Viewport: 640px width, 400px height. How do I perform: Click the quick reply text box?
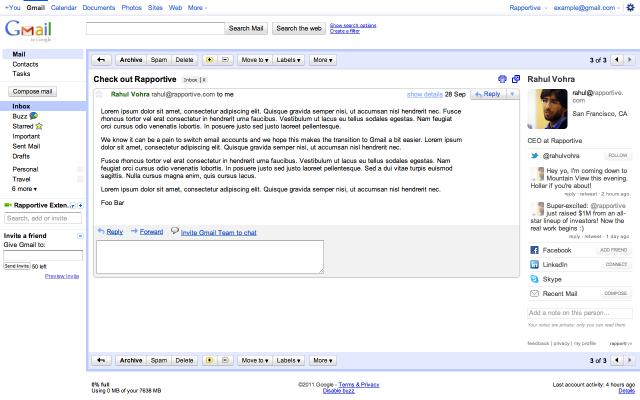coord(210,257)
